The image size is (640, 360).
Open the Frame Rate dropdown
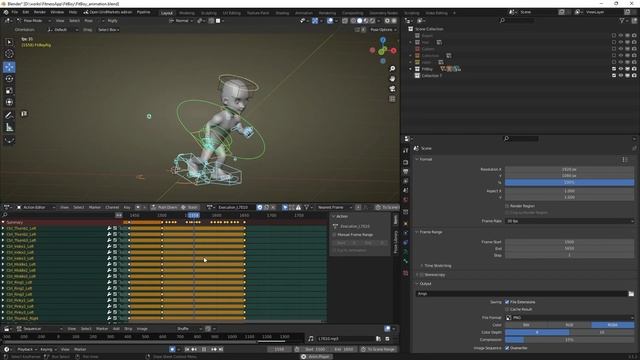570,221
